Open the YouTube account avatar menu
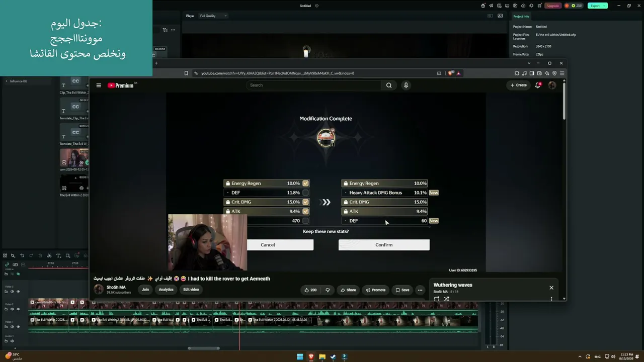This screenshot has width=644, height=362. pyautogui.click(x=552, y=85)
